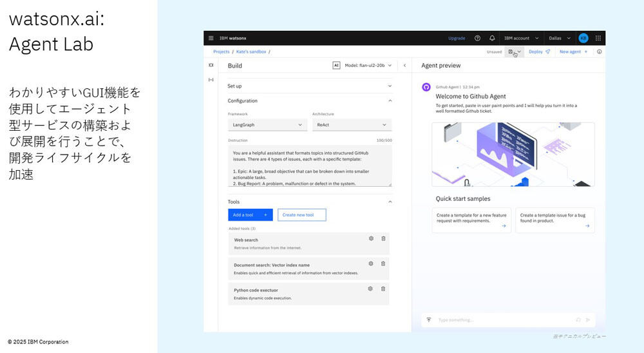Open the ReAct architecture dropdown
This screenshot has height=353, width=644.
pos(352,125)
